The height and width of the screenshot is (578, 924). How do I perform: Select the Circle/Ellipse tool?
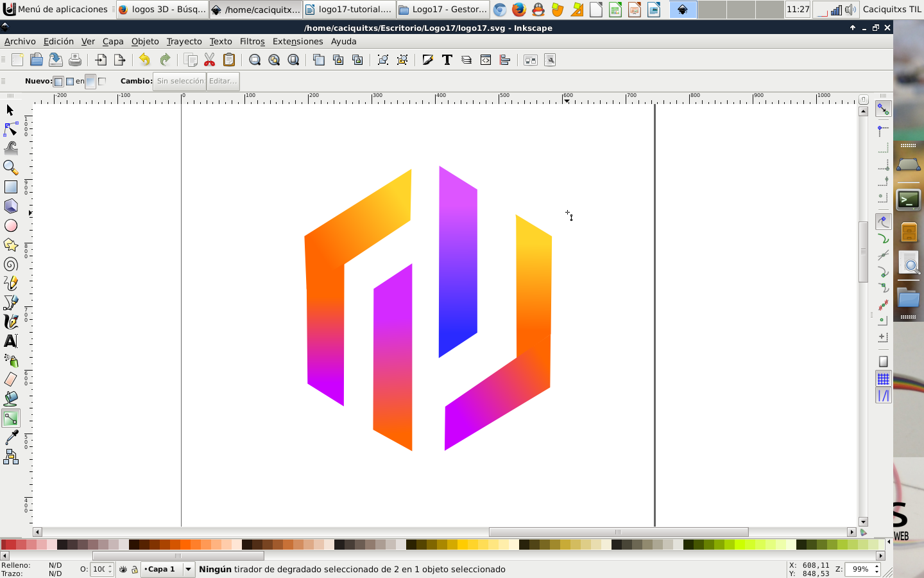tap(10, 225)
